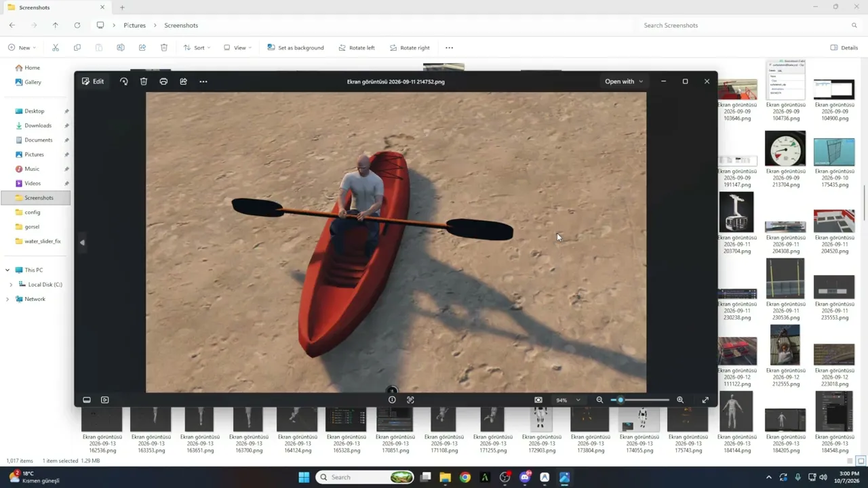
Task: Select thumbnail Ekran görüntüsü 2026-09-13 184548.png
Action: 834,424
